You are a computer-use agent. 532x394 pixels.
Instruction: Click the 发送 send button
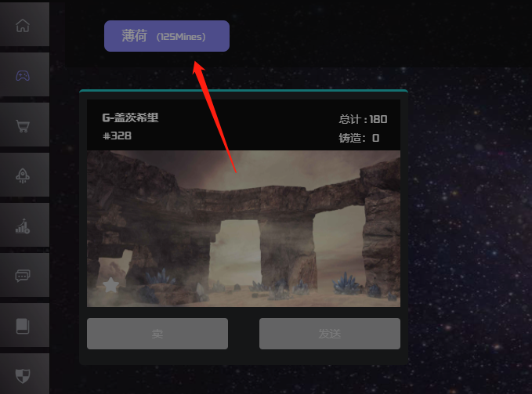(330, 334)
